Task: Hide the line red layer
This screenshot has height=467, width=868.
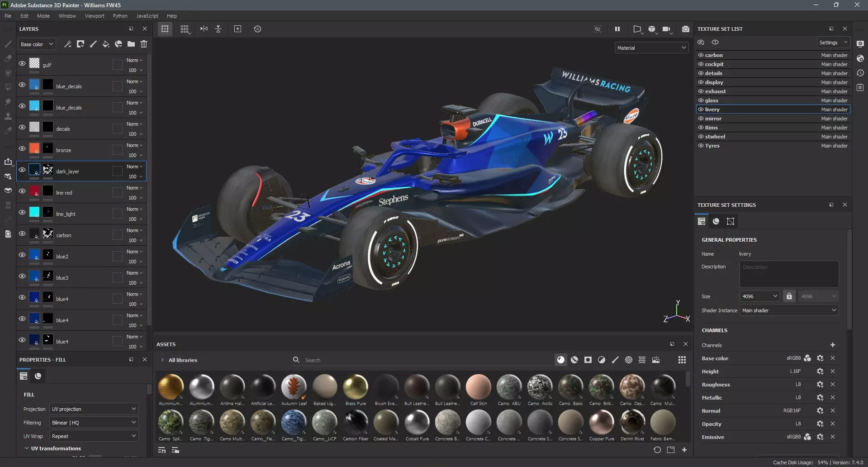Action: [x=22, y=191]
